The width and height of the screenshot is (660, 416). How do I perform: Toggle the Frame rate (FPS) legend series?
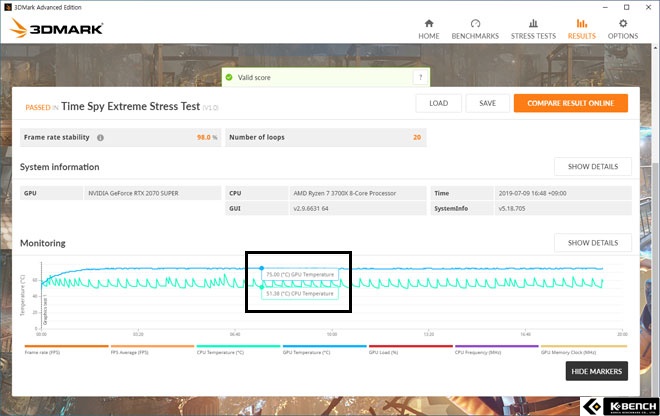(66, 350)
